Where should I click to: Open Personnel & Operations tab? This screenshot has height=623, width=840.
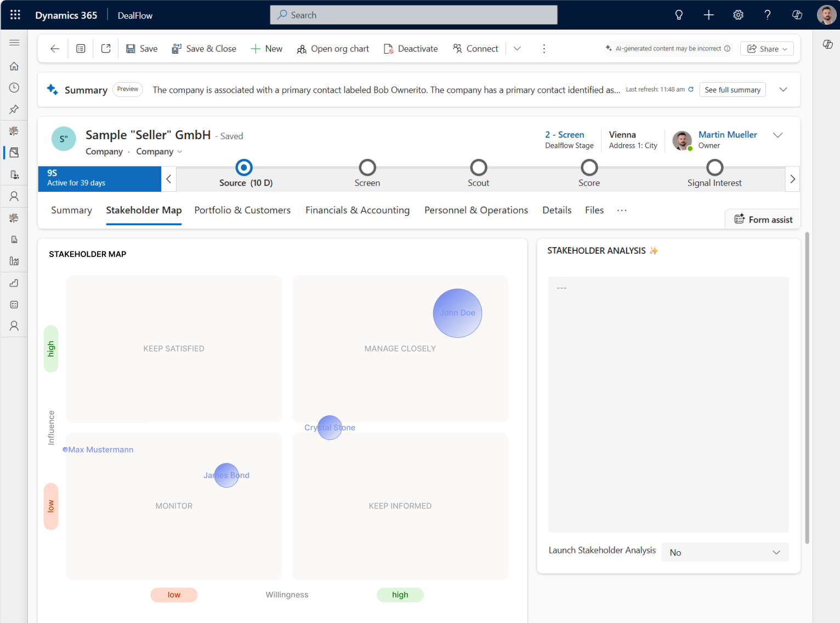(x=476, y=210)
